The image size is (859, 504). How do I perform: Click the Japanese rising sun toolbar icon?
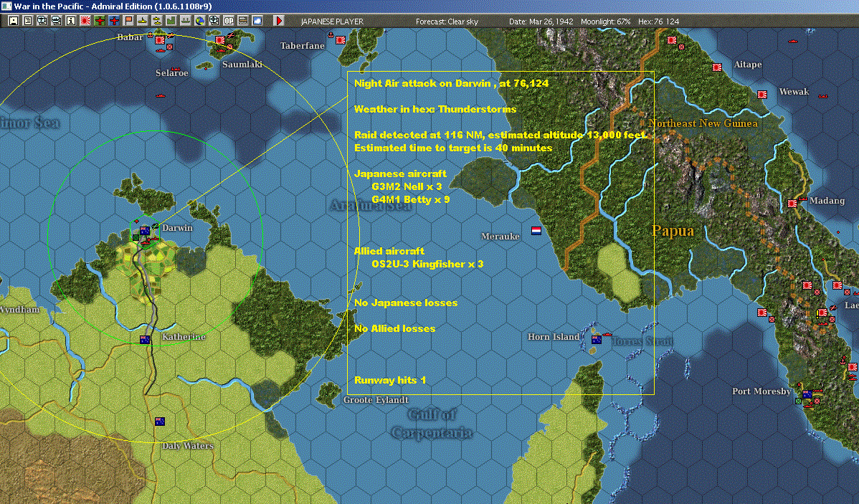[85, 21]
